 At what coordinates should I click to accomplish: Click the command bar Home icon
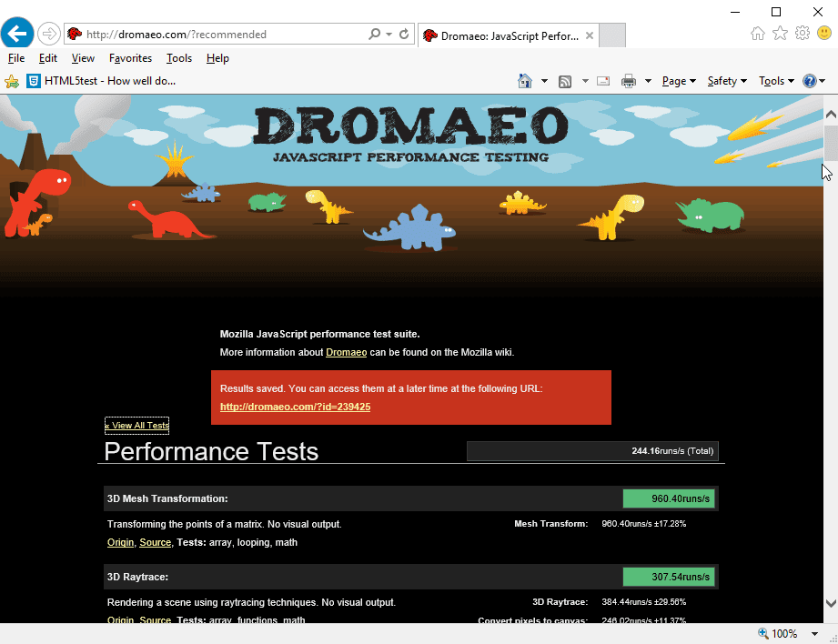pos(525,81)
